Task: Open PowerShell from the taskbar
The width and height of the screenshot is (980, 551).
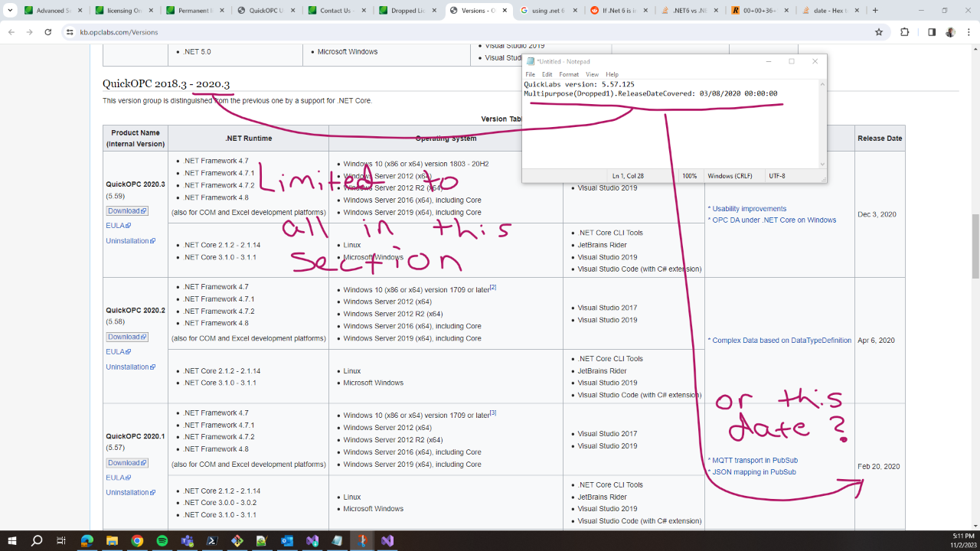Action: [212, 540]
